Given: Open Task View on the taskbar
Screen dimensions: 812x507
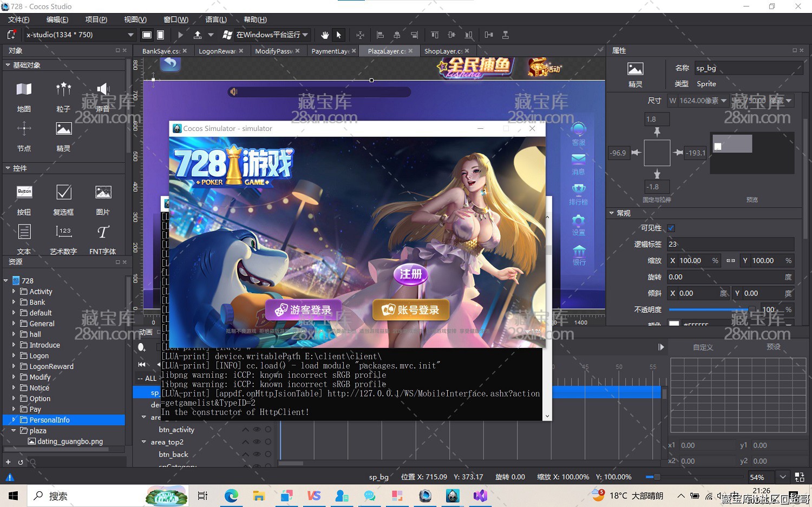Looking at the screenshot, I should coord(202,496).
